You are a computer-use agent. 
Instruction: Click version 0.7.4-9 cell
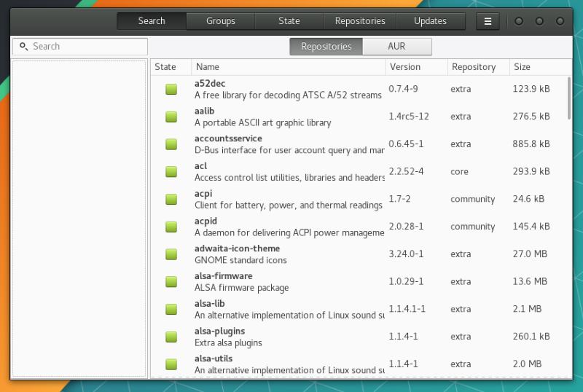[x=403, y=89]
